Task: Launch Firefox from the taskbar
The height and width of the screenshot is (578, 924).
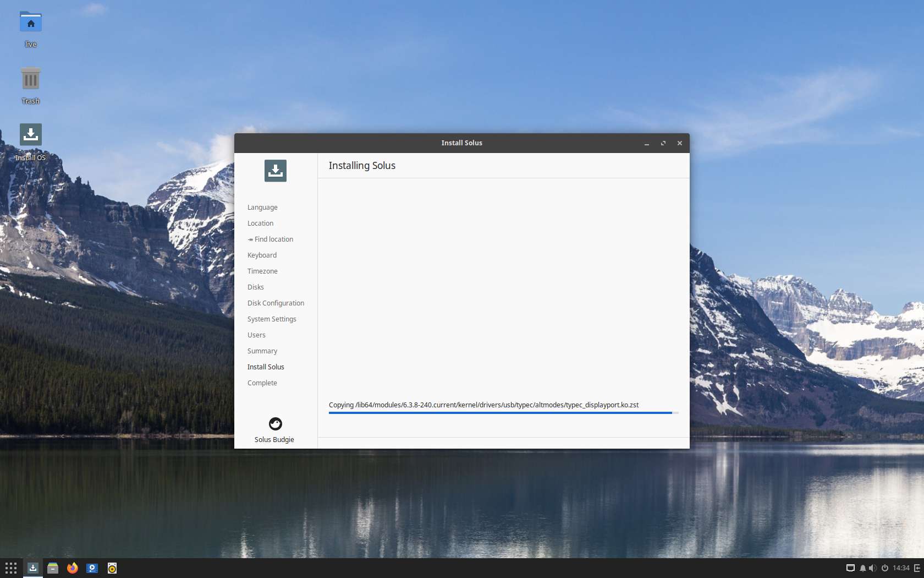Action: 73,568
